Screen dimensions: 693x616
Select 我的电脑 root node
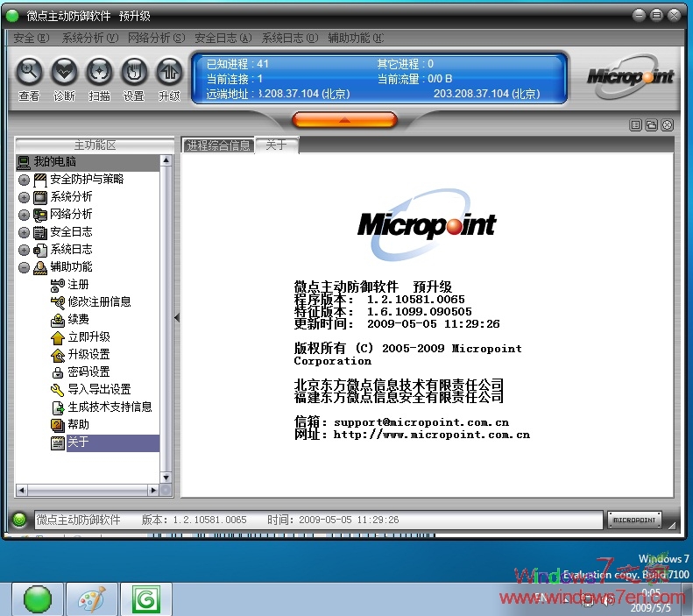click(88, 162)
